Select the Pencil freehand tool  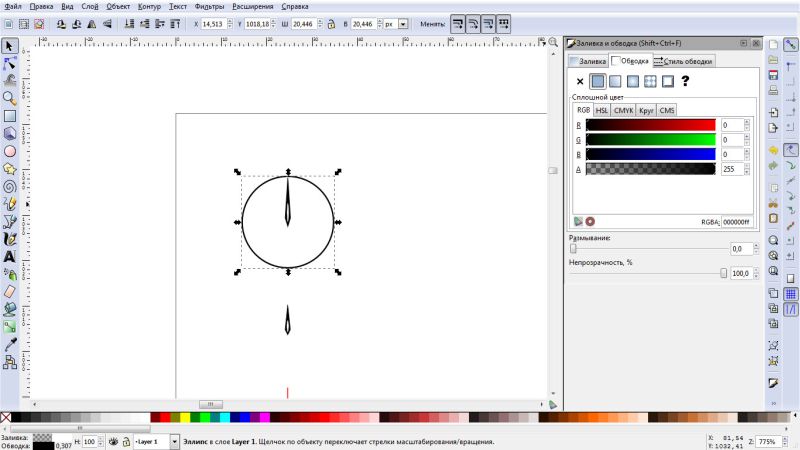pyautogui.click(x=10, y=204)
